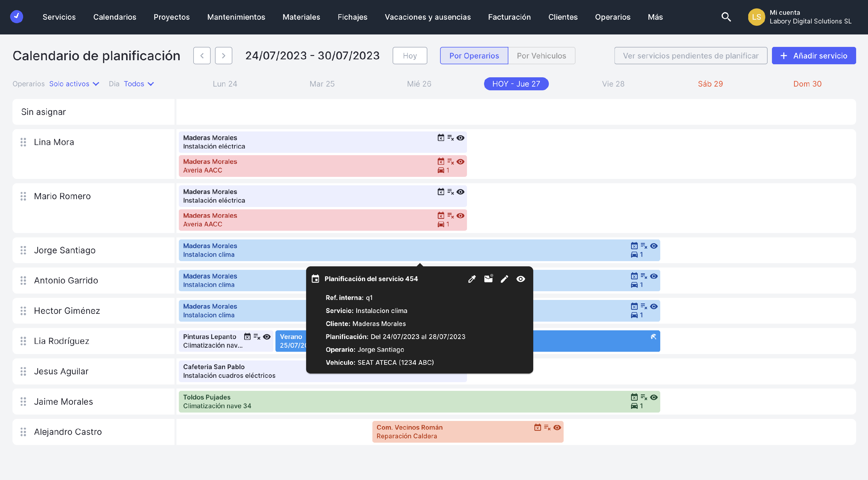Switch view to Por Vehiculos
Viewport: 868px width, 480px height.
point(541,56)
